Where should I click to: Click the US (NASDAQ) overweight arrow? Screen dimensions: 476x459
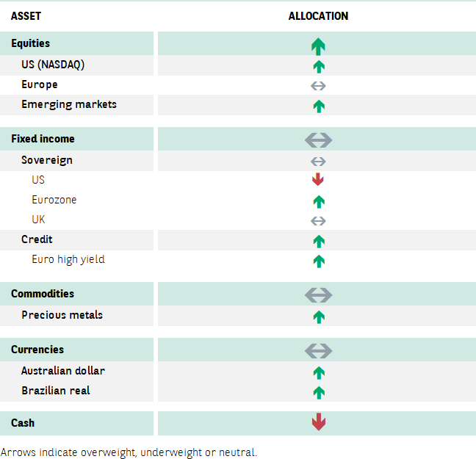click(319, 67)
